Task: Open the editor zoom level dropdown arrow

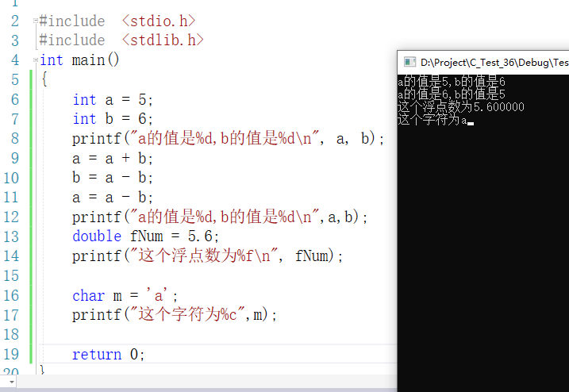Action: [12, 382]
